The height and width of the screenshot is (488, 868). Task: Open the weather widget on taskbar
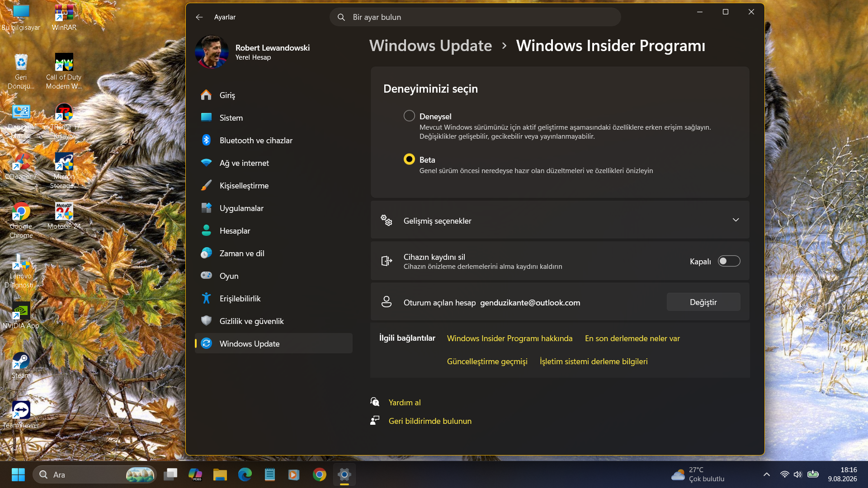[x=698, y=474]
